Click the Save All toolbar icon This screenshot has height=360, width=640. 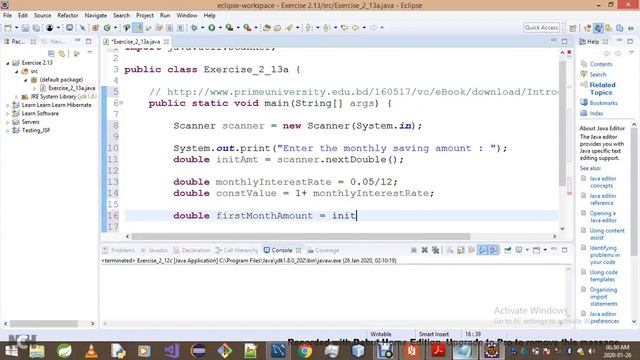pos(36,28)
